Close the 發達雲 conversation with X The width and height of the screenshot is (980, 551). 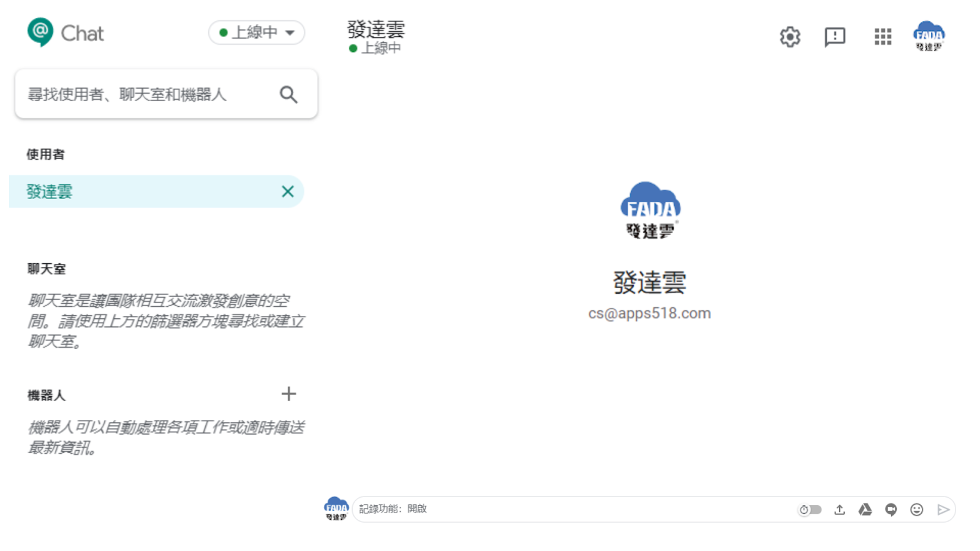point(288,192)
